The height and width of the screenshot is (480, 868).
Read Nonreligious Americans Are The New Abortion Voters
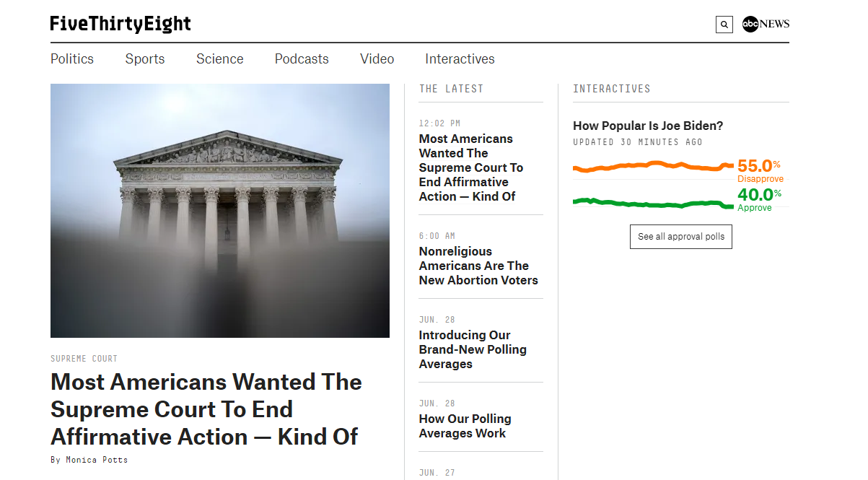coord(478,266)
